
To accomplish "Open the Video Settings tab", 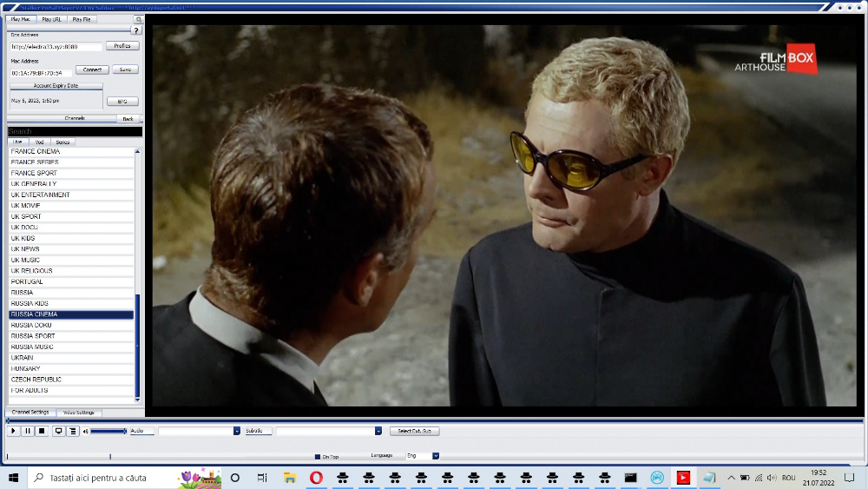I will (79, 413).
